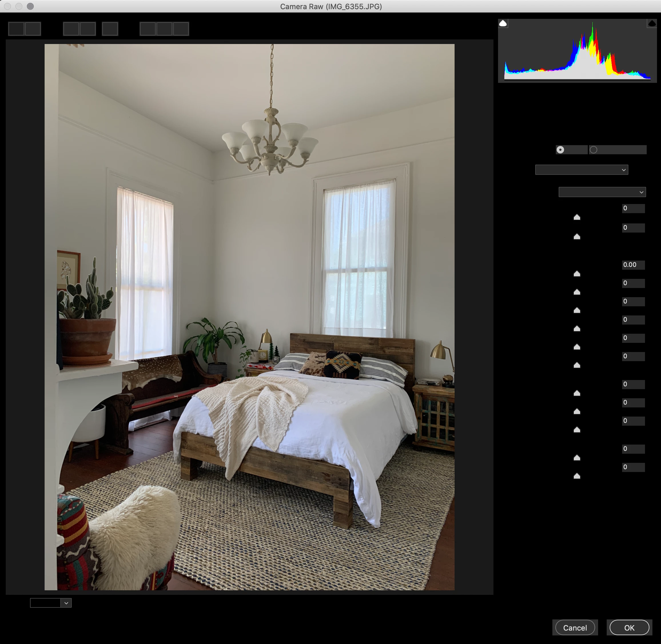Click first button in three-button toolbar group
Screen dimensions: 661x644
coord(148,29)
